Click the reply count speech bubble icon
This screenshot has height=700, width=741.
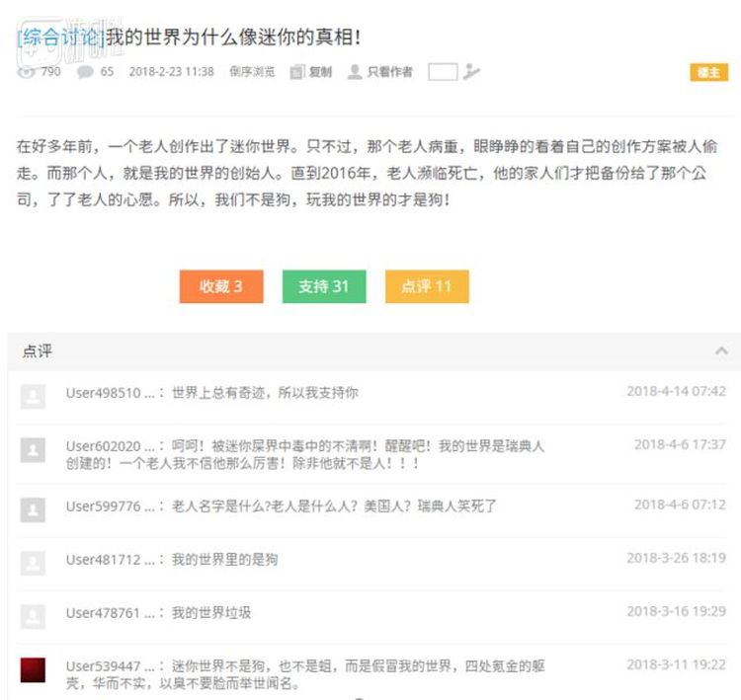[86, 72]
